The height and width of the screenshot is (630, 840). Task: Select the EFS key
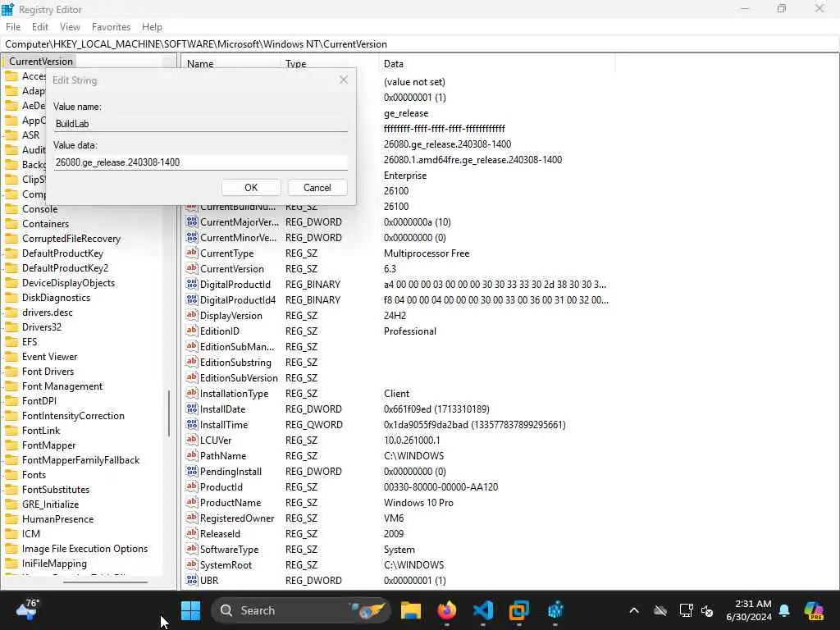[x=30, y=342]
